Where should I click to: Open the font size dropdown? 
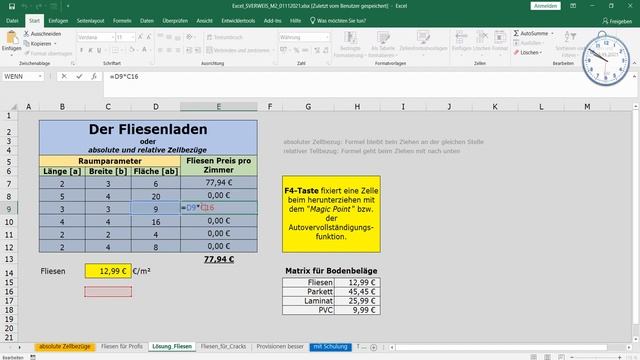point(133,37)
